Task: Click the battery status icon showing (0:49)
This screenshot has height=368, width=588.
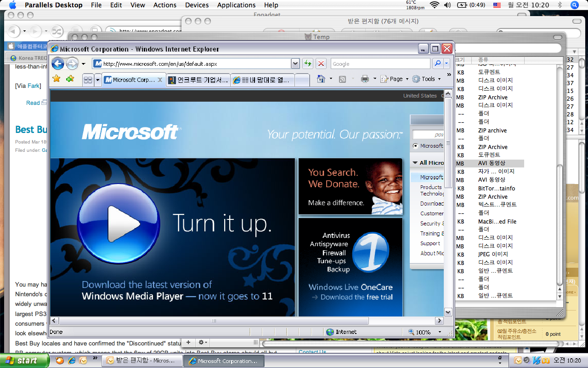Action: pyautogui.click(x=472, y=5)
